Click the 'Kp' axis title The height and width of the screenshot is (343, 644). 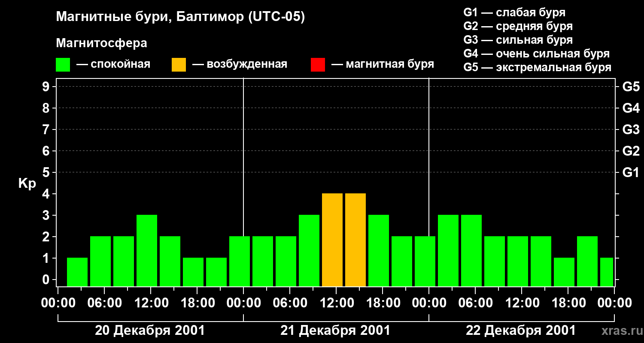(x=27, y=184)
